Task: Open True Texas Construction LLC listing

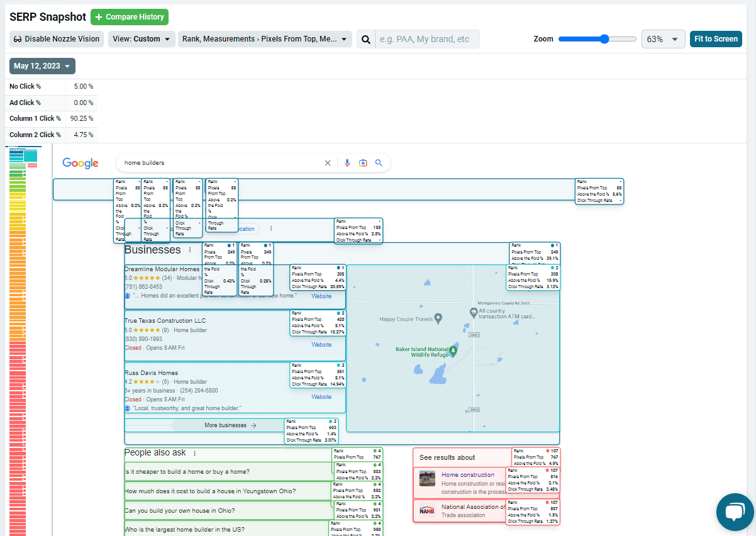Action: tap(165, 321)
